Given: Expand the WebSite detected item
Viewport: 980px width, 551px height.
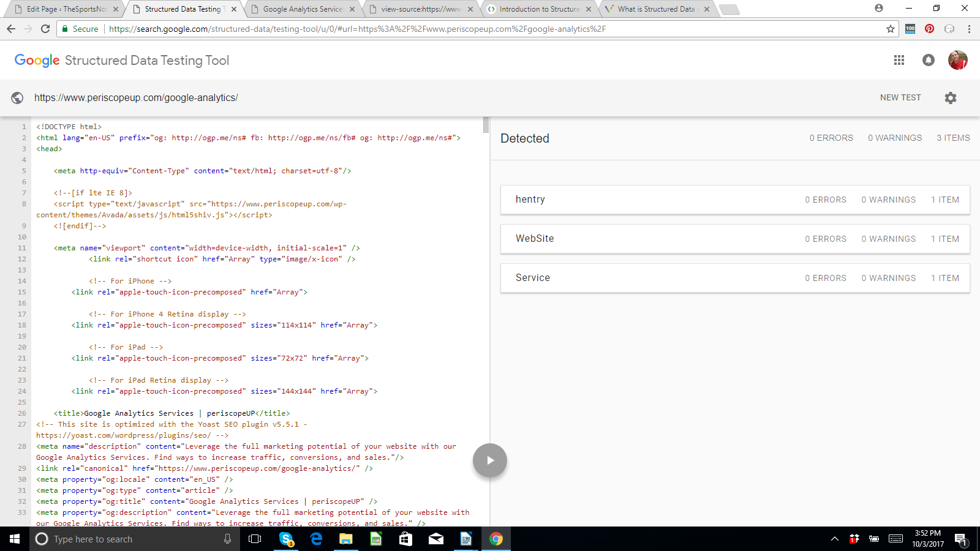Looking at the screenshot, I should pos(735,239).
